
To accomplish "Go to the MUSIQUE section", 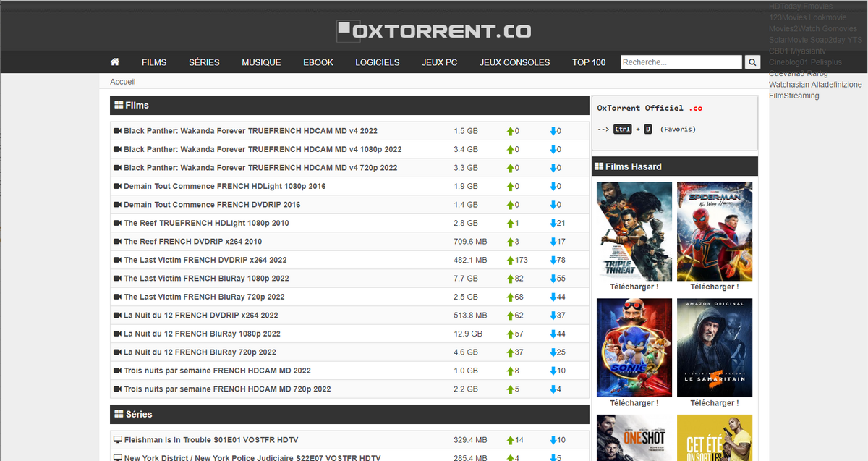I will pos(261,62).
